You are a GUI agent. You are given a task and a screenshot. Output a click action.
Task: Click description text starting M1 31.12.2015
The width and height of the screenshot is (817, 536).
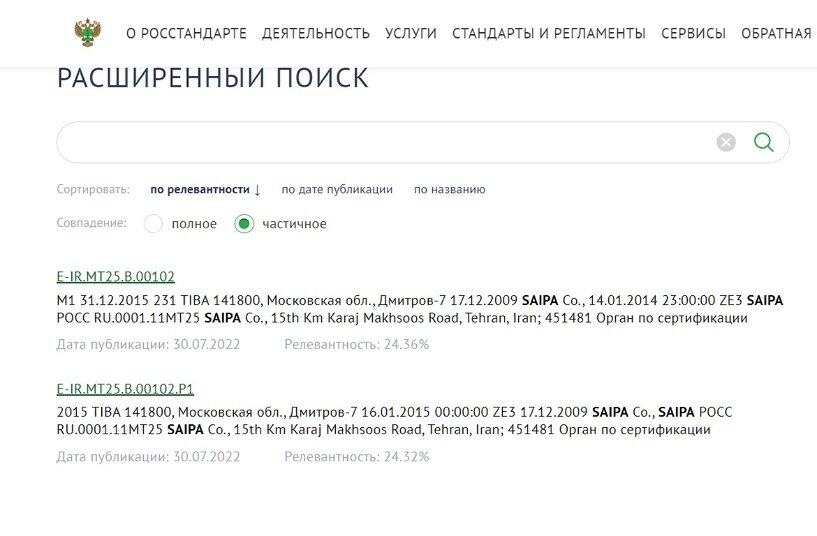point(420,309)
